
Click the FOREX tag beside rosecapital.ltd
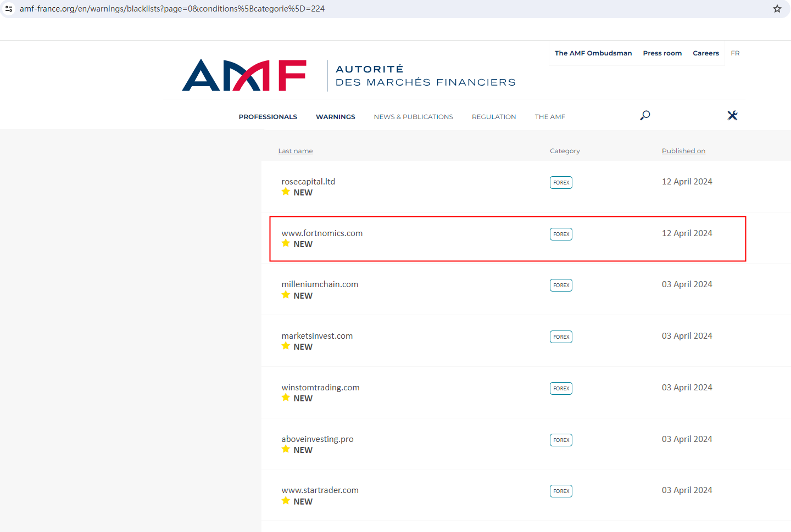(x=561, y=182)
